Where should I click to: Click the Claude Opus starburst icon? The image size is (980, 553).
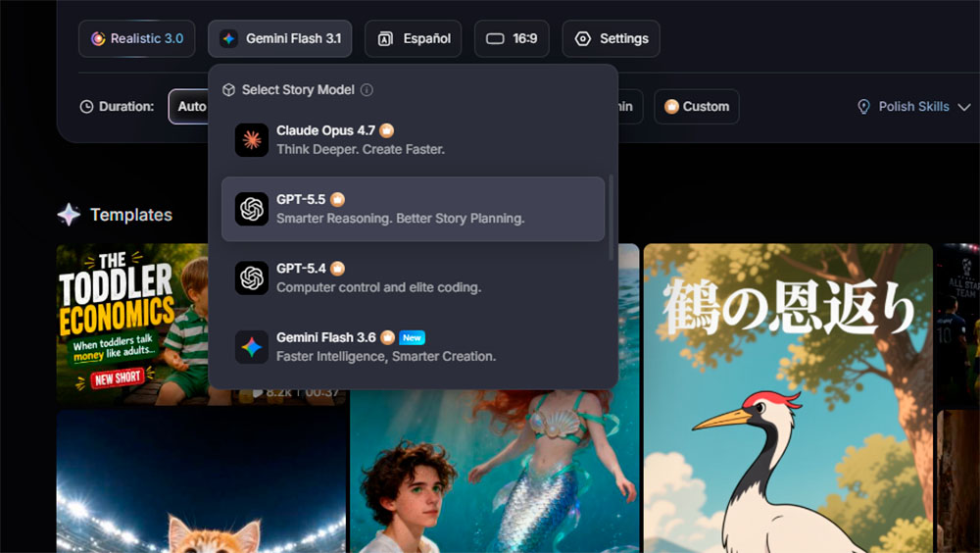(252, 139)
